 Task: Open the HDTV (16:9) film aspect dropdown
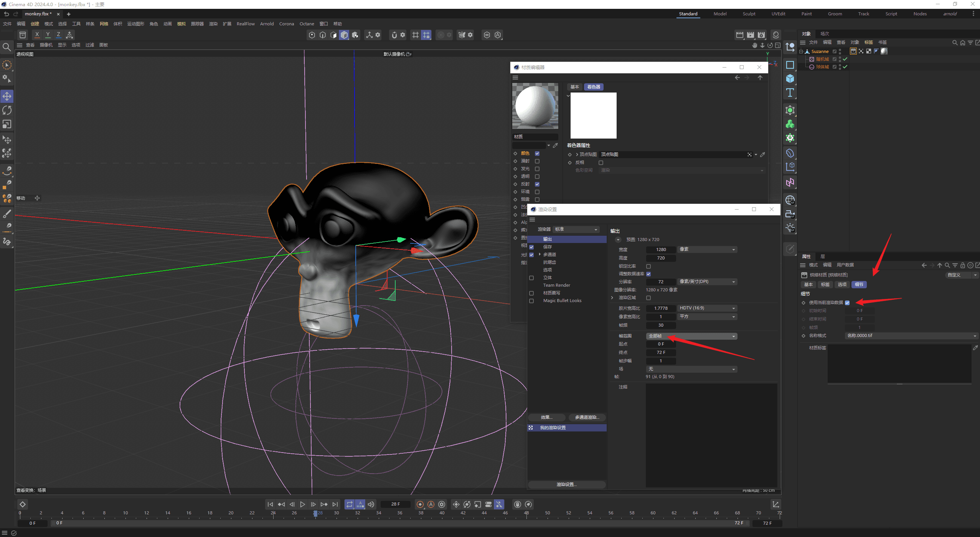coord(707,308)
